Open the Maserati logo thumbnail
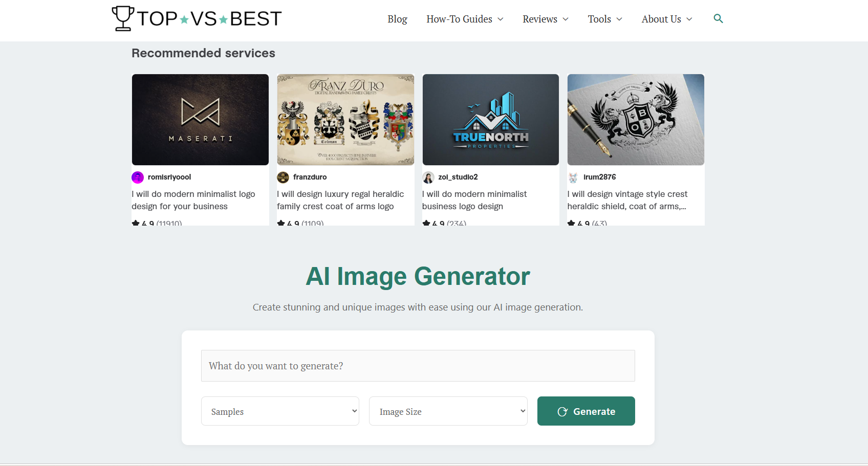This screenshot has width=868, height=466. [x=200, y=120]
